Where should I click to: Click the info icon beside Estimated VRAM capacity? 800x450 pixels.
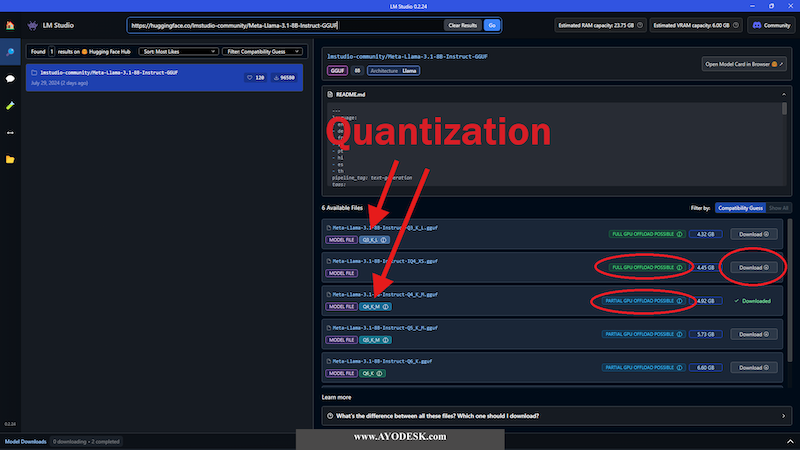pos(736,25)
